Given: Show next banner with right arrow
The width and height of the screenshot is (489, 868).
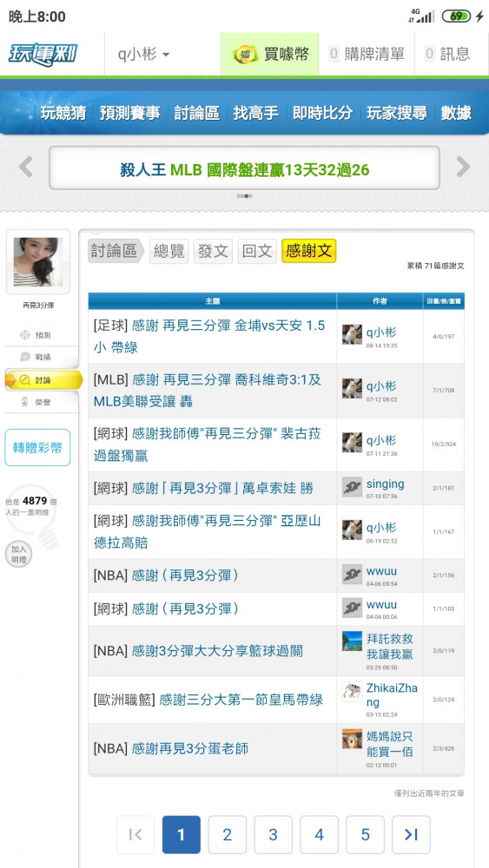Looking at the screenshot, I should 463,167.
